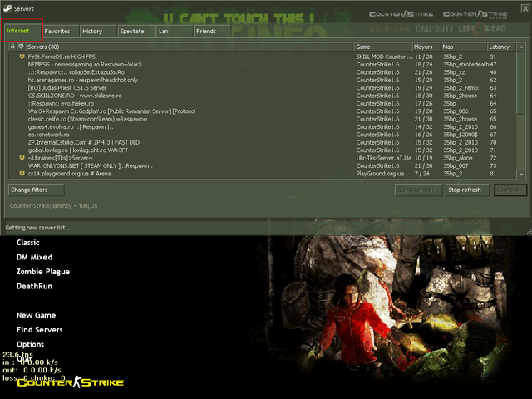Select cs14.playground.org.ua # Arena server
This screenshot has width=532, height=399.
pyautogui.click(x=263, y=174)
